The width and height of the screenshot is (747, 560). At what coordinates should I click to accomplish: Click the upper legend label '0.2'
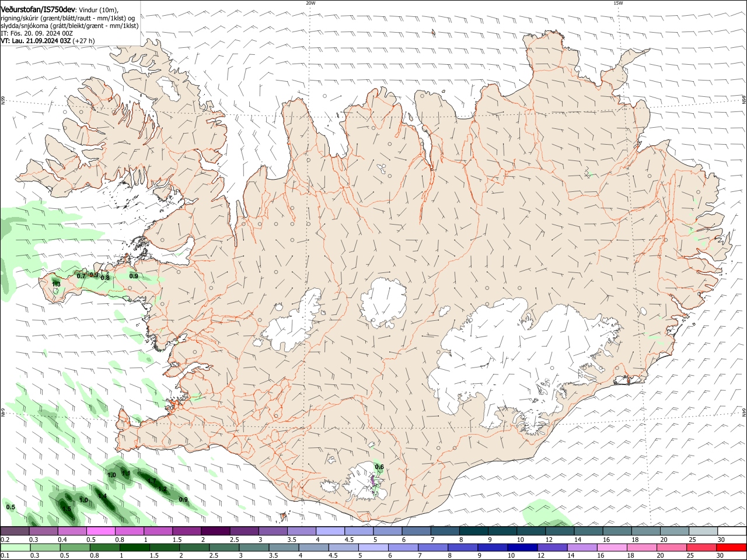[4, 540]
